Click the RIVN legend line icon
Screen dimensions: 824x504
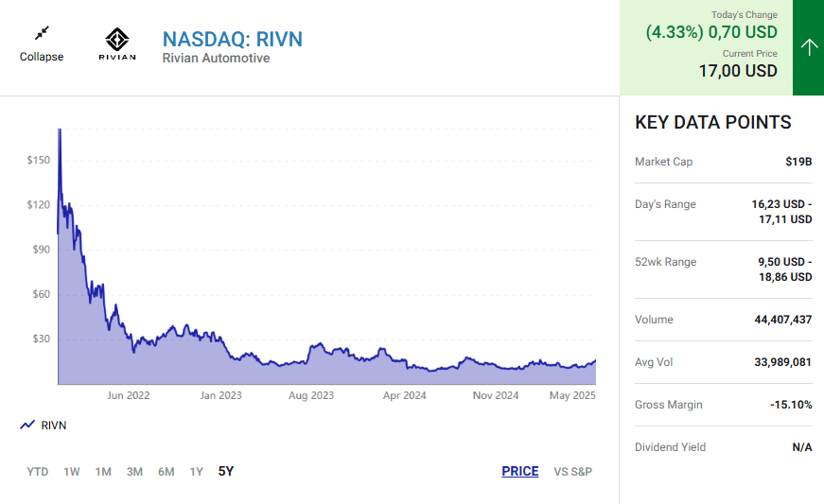(x=27, y=426)
